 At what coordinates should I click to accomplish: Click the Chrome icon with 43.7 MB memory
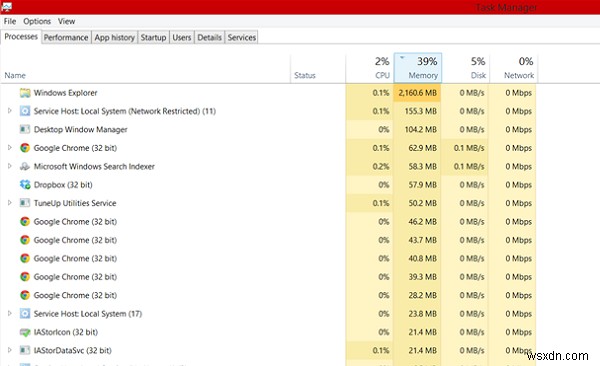25,240
